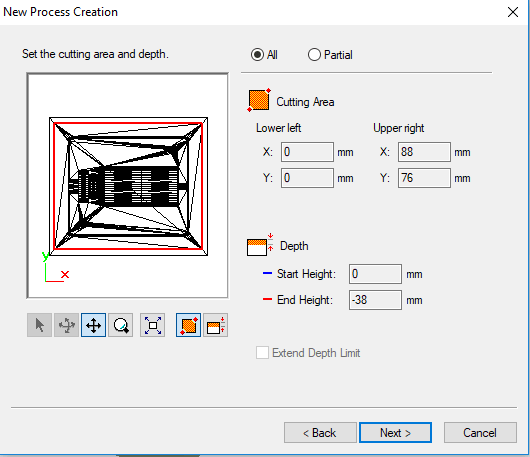This screenshot has width=530, height=457.
Task: Select the zoom magnifier tool
Action: coord(121,325)
